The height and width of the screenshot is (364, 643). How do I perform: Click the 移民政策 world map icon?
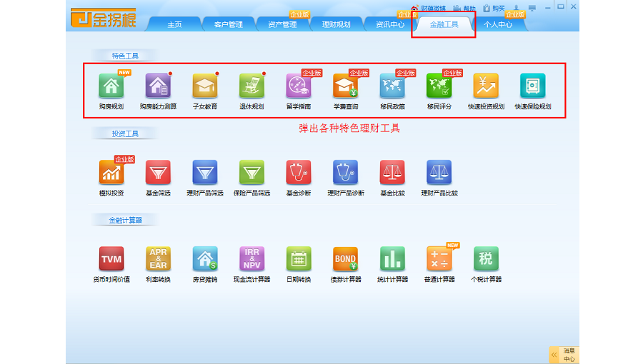[x=392, y=86]
